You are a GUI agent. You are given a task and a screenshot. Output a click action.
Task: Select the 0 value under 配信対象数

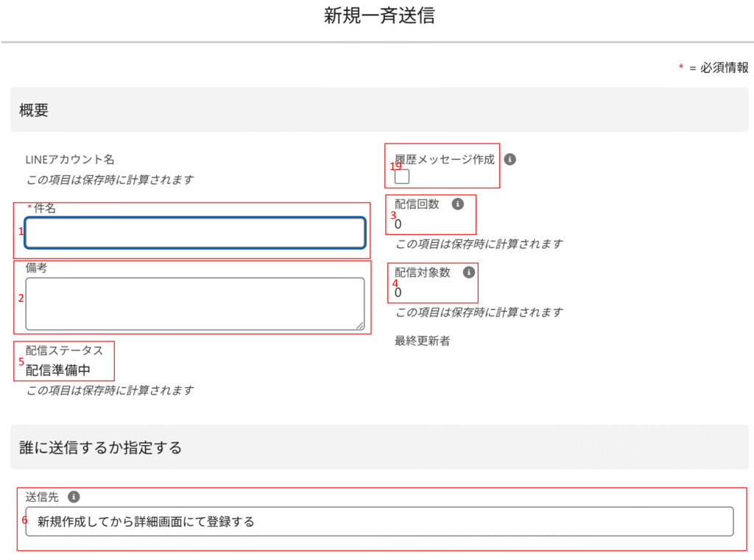coord(398,292)
